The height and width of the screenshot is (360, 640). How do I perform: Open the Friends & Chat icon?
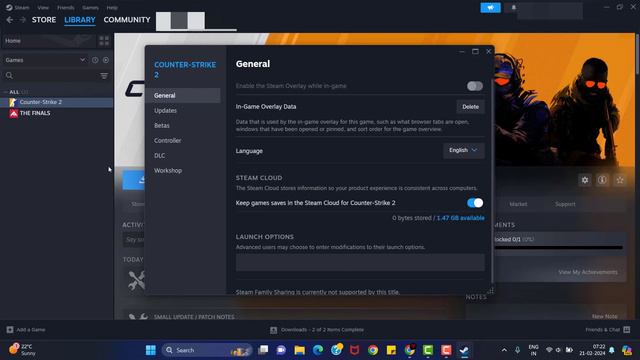(x=627, y=329)
